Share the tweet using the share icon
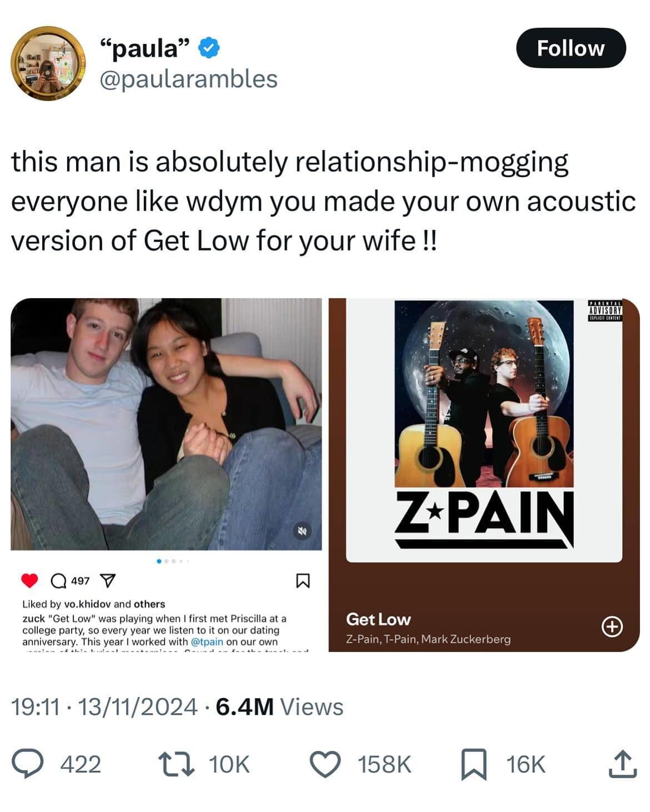This screenshot has height=812, width=650. pyautogui.click(x=621, y=764)
